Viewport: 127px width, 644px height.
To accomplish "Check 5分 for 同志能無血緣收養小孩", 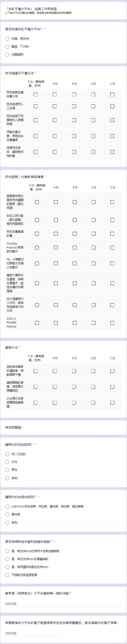I will (36, 95).
